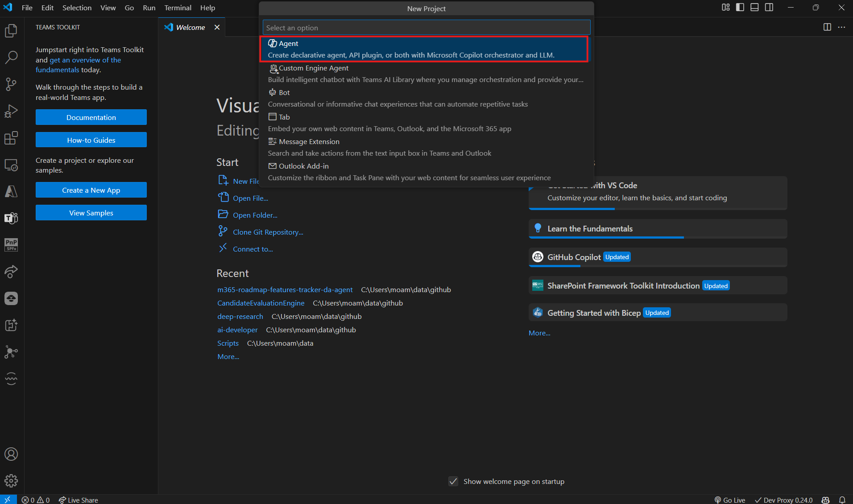Click the Create a New App button
853x504 pixels.
pos(91,190)
